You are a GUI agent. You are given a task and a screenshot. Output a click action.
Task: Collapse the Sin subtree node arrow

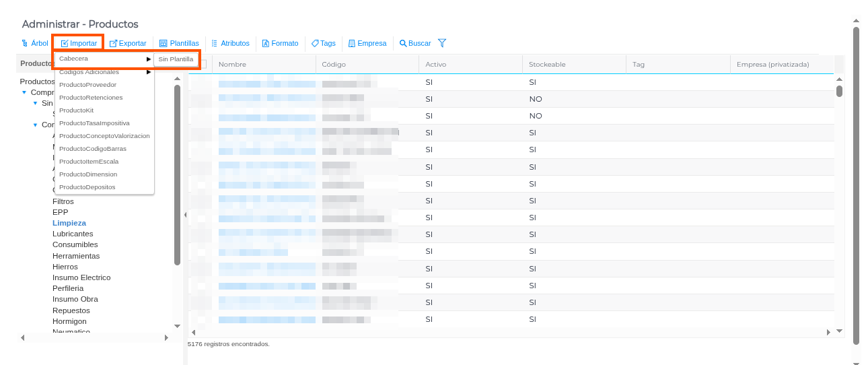click(x=35, y=103)
